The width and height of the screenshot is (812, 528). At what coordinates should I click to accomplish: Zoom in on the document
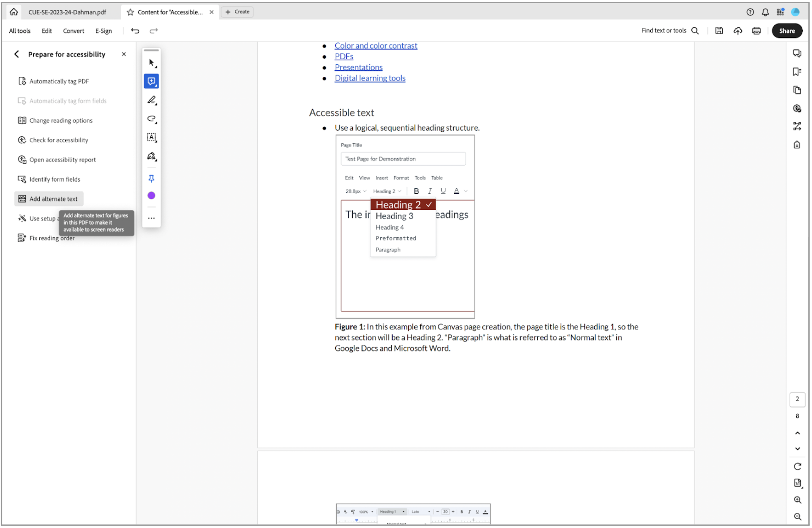798,500
